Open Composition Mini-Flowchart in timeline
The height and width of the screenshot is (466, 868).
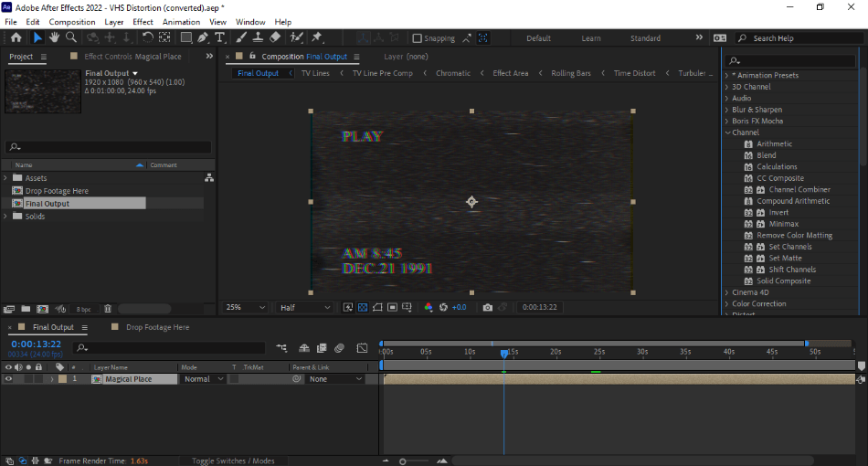pyautogui.click(x=281, y=347)
